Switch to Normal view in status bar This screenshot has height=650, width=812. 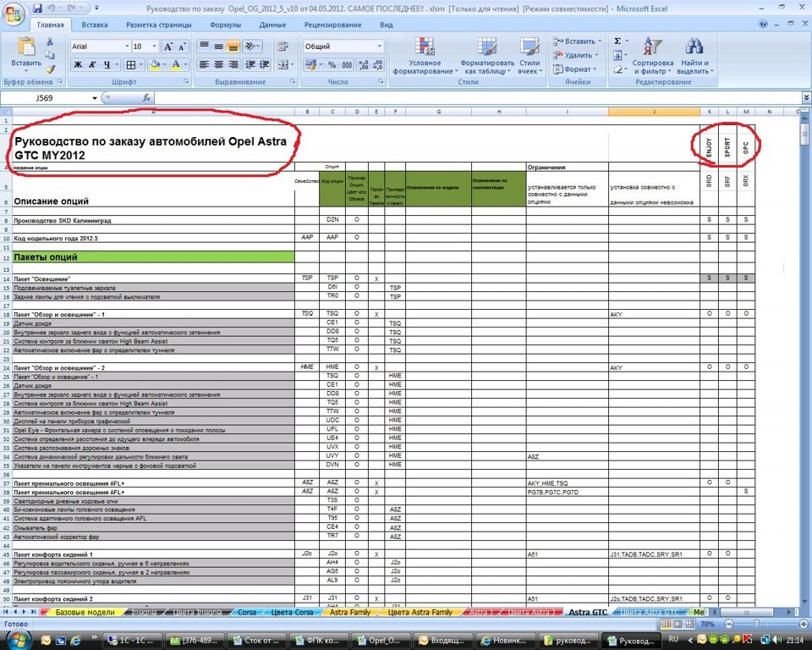(x=667, y=624)
